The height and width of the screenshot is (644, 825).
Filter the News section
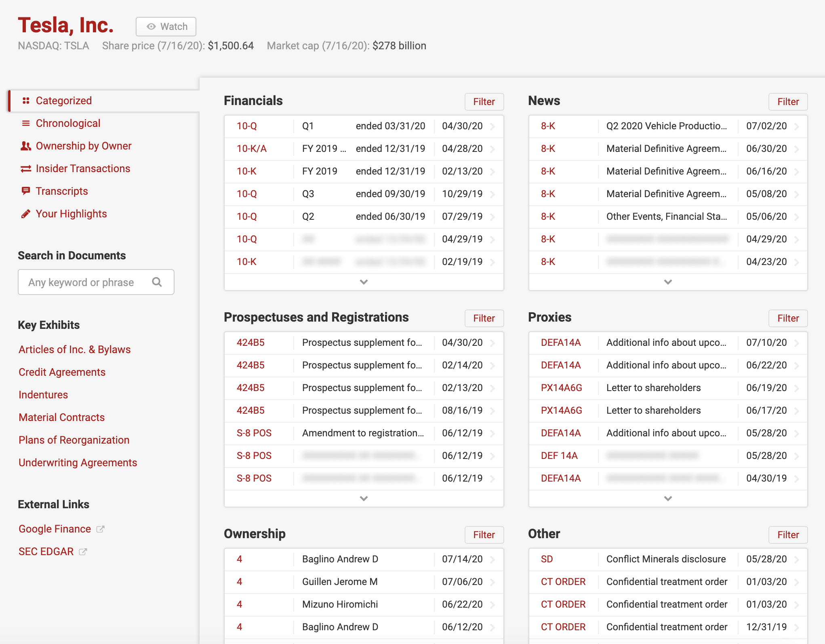[788, 102]
